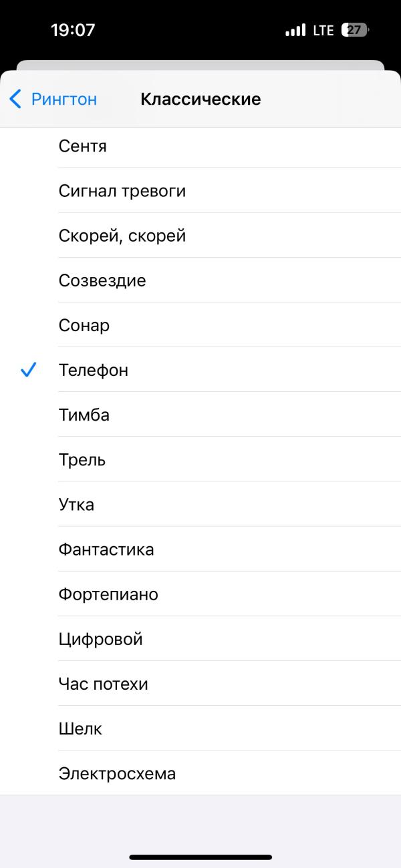
Task: Tap the back chevron icon
Action: [15, 99]
